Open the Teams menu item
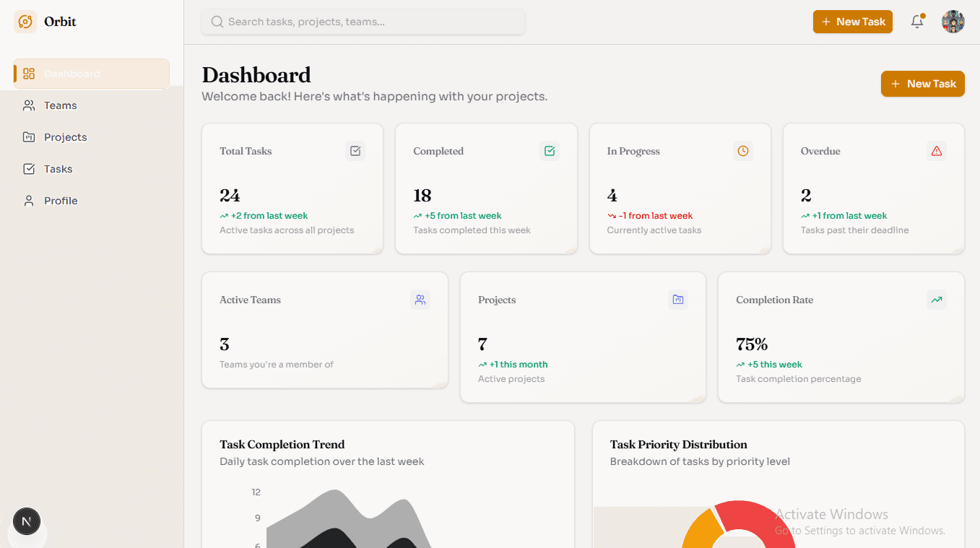 [x=92, y=105]
